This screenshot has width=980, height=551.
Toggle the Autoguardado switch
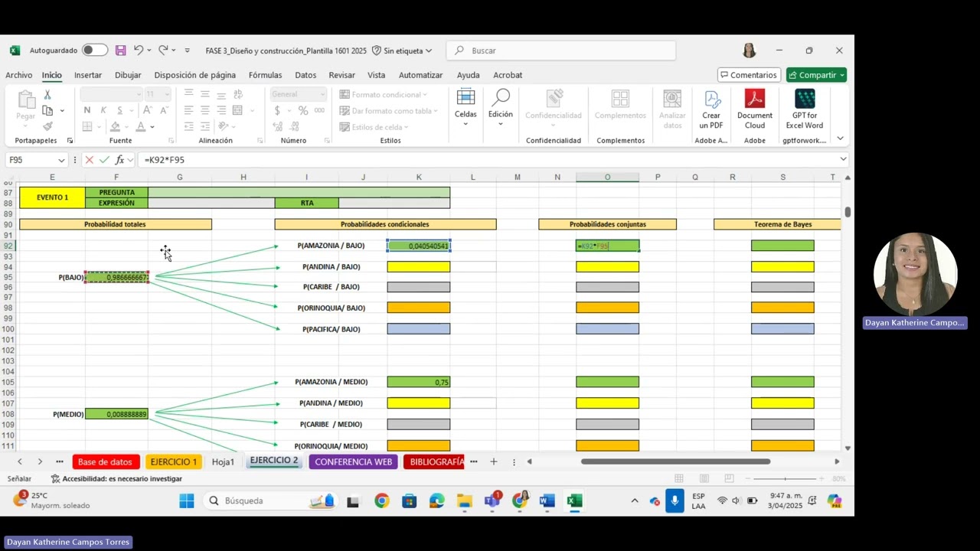coord(95,51)
